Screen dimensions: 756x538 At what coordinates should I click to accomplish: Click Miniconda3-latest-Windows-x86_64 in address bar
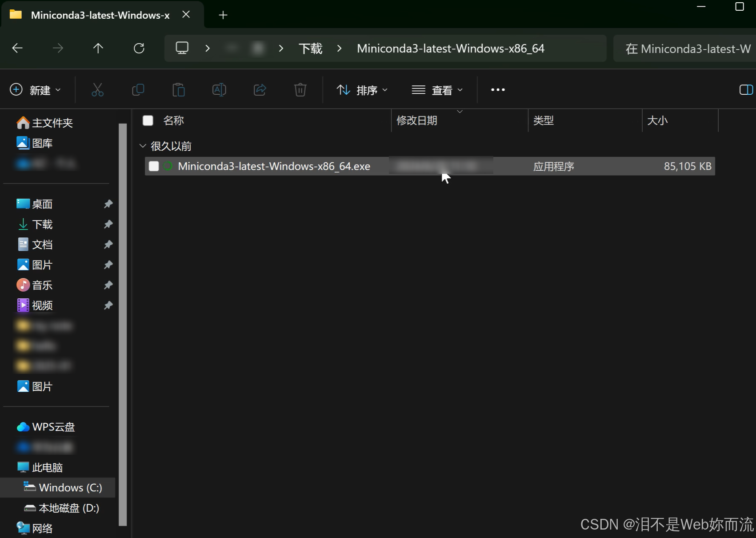click(x=451, y=48)
